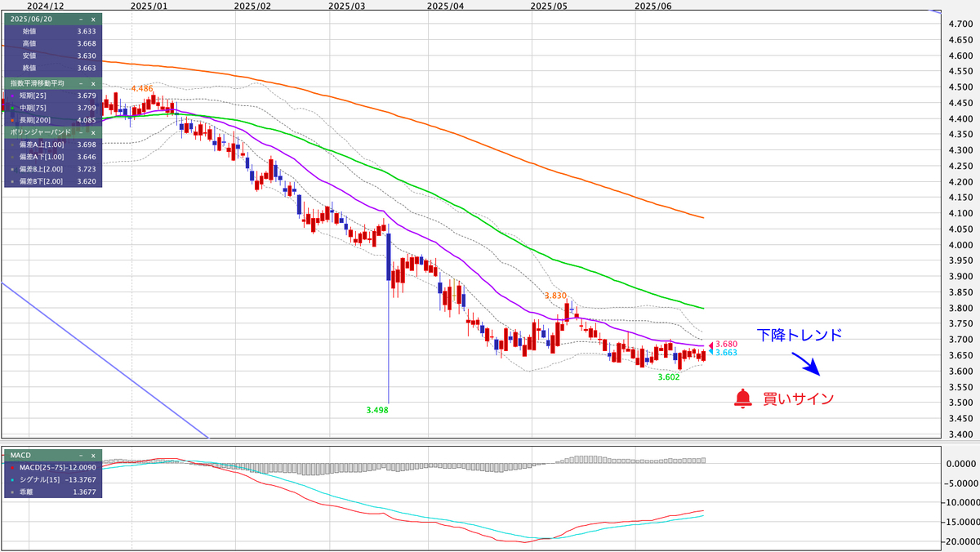
Task: Collapse the 指数平滑移動平均 legend panel
Action: pyautogui.click(x=80, y=83)
